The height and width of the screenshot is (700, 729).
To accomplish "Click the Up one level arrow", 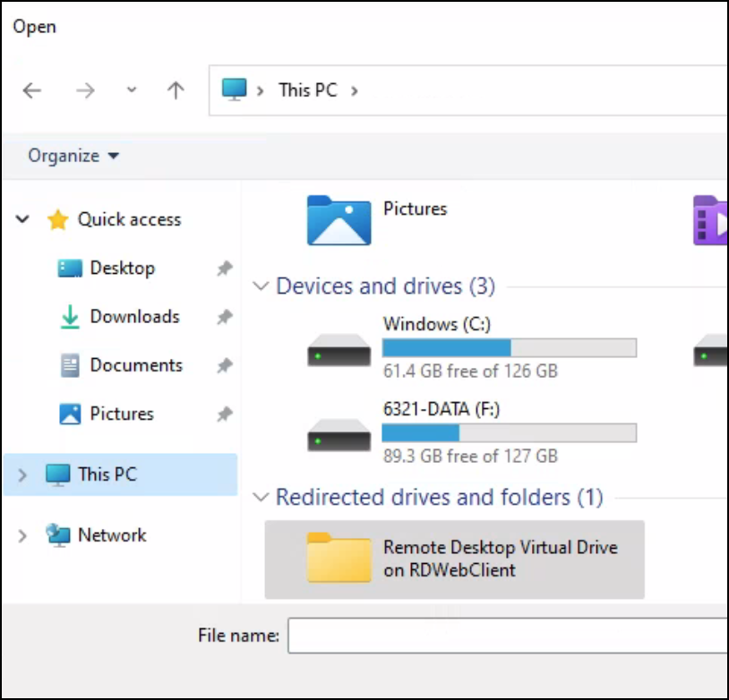I will (x=176, y=90).
